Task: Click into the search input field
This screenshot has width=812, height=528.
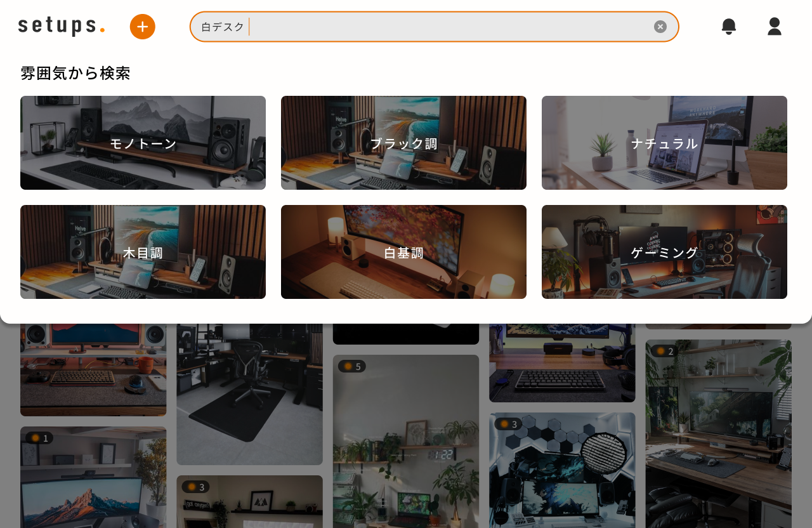Action: pyautogui.click(x=444, y=27)
